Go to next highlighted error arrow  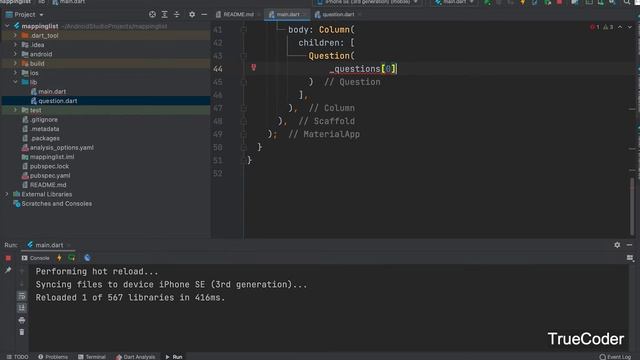pyautogui.click(x=630, y=27)
